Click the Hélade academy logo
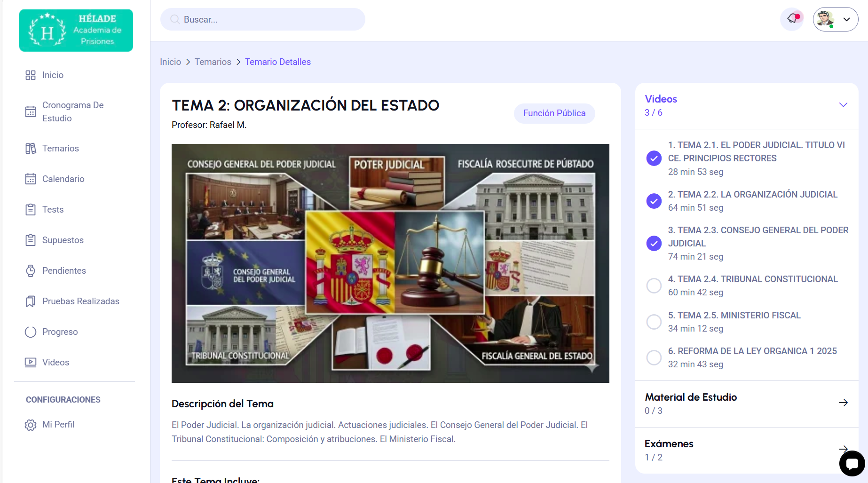This screenshot has width=868, height=483. pos(76,31)
